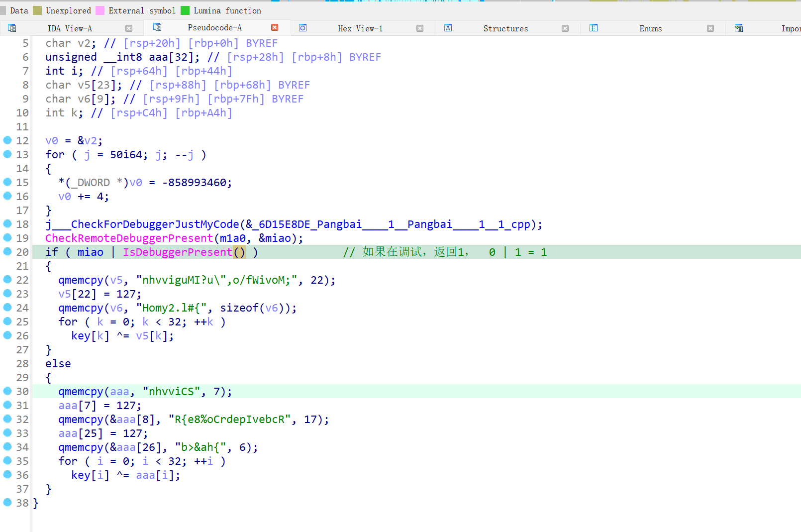Click line number 20 in the gutter
801x532 pixels.
tap(23, 252)
